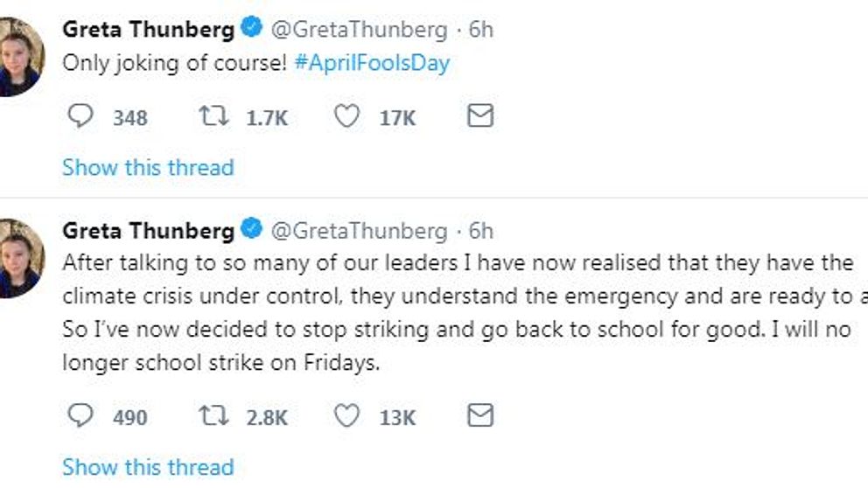Open the 6h timestamp of the second tweet
The height and width of the screenshot is (488, 868).
(480, 231)
